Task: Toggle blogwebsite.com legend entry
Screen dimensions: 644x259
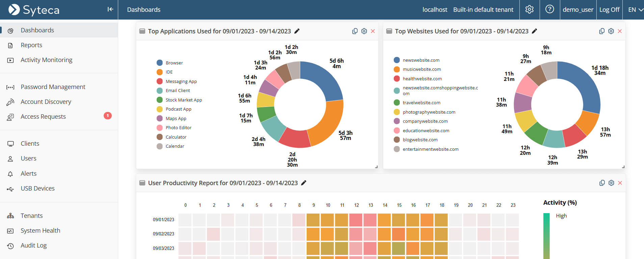Action: point(416,140)
